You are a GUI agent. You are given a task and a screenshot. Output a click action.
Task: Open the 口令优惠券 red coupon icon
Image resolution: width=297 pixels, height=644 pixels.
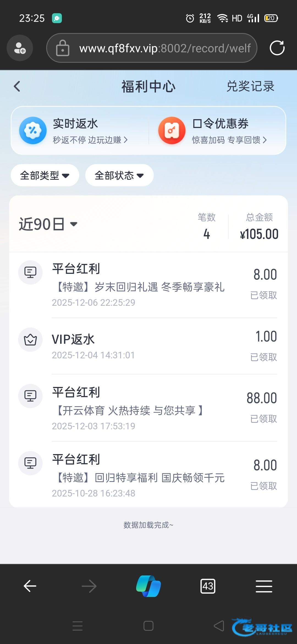pos(172,130)
